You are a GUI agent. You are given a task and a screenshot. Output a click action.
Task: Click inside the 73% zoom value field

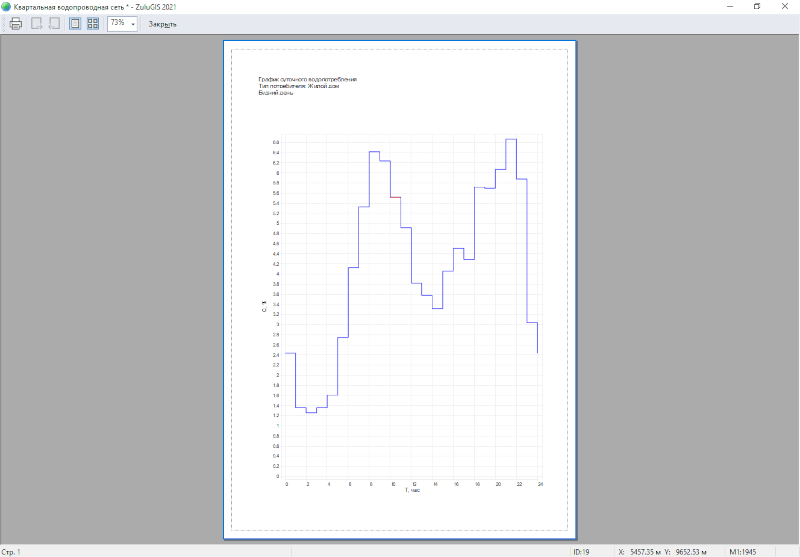118,23
